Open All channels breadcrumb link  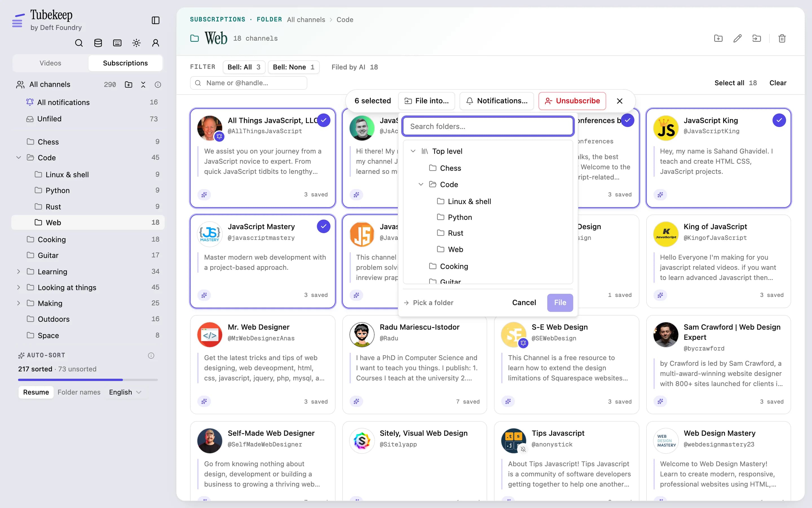[306, 20]
